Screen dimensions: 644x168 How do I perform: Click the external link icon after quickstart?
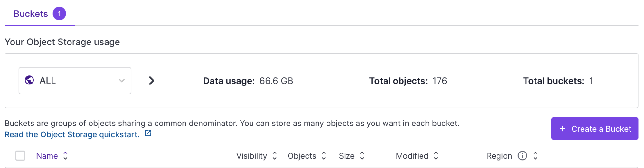tap(148, 133)
